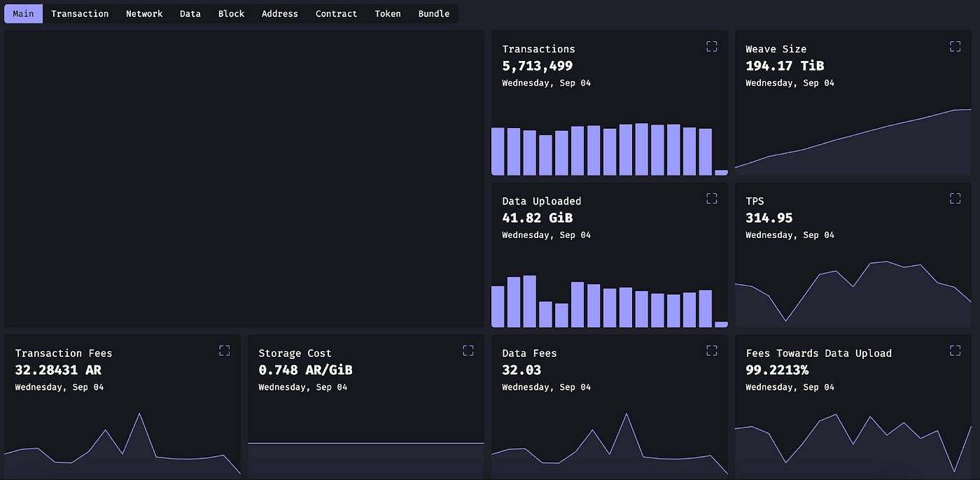Switch to the Contract tab

pyautogui.click(x=336, y=14)
